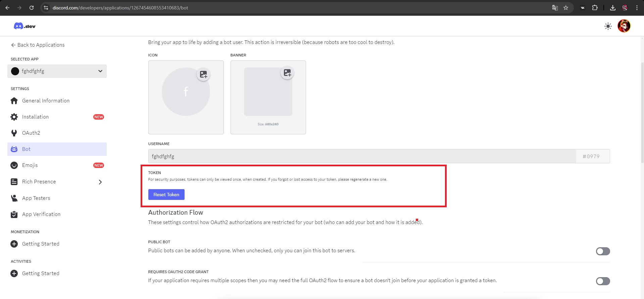The height and width of the screenshot is (299, 644).
Task: Click the upload image icon on banner
Action: click(287, 73)
